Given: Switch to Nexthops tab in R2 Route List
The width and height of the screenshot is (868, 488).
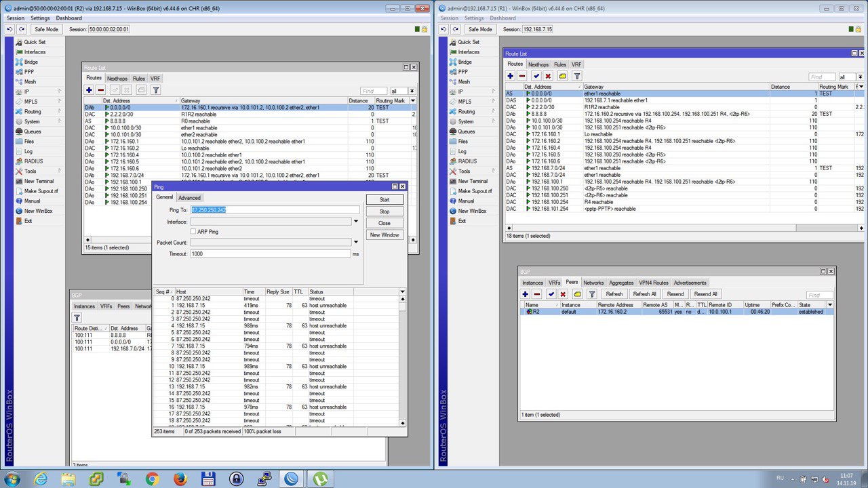Looking at the screenshot, I should pos(117,79).
